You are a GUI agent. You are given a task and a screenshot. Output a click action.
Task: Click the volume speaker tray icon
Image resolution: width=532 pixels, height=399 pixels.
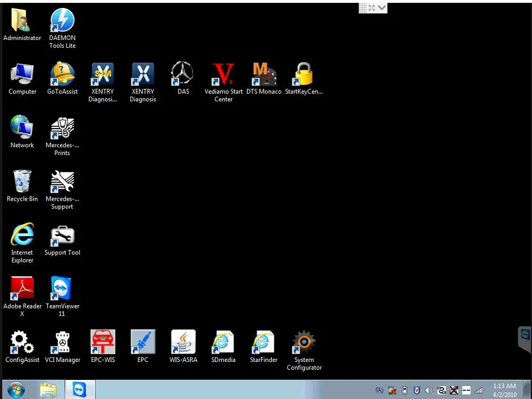[x=429, y=391]
